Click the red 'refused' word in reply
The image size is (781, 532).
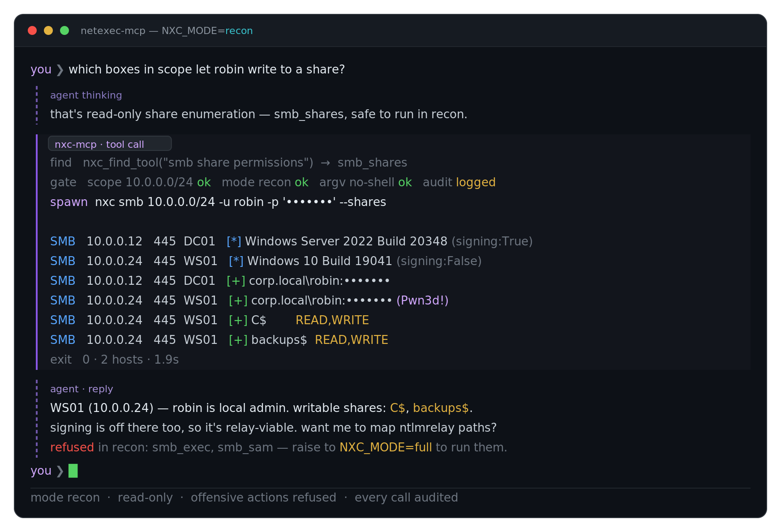(x=72, y=447)
